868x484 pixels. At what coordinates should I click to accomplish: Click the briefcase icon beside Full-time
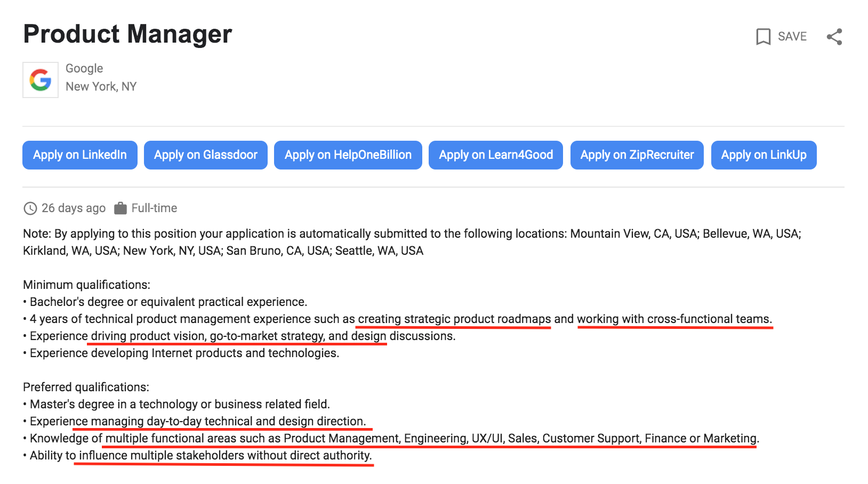coord(120,208)
